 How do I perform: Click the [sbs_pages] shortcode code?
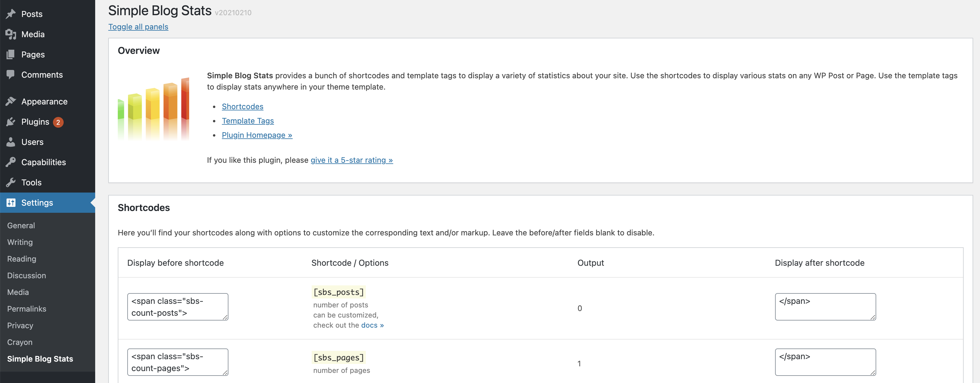coord(338,357)
